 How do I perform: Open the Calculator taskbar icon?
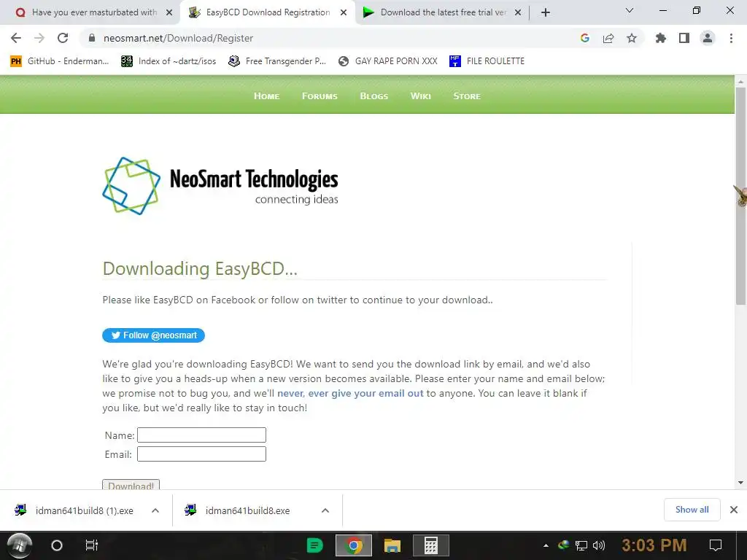click(x=430, y=545)
